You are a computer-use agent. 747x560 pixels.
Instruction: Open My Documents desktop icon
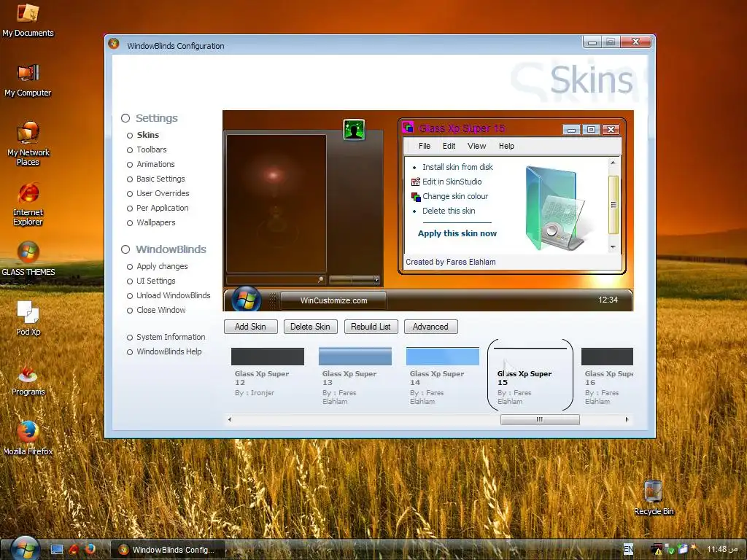(28, 19)
